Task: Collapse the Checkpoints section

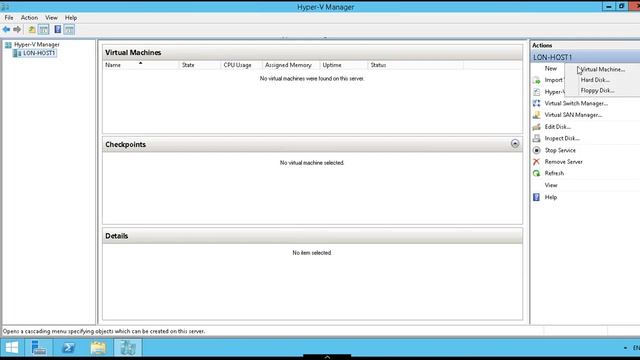Action: point(515,144)
